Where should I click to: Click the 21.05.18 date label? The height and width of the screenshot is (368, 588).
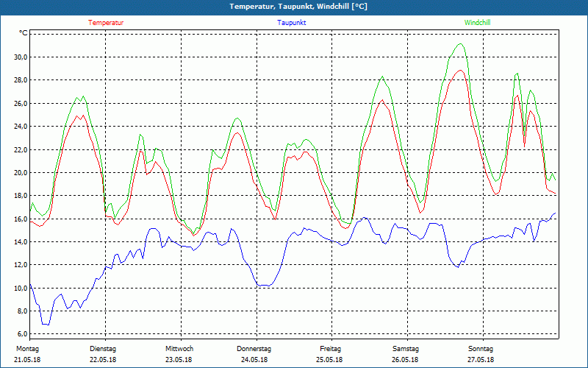[28, 360]
